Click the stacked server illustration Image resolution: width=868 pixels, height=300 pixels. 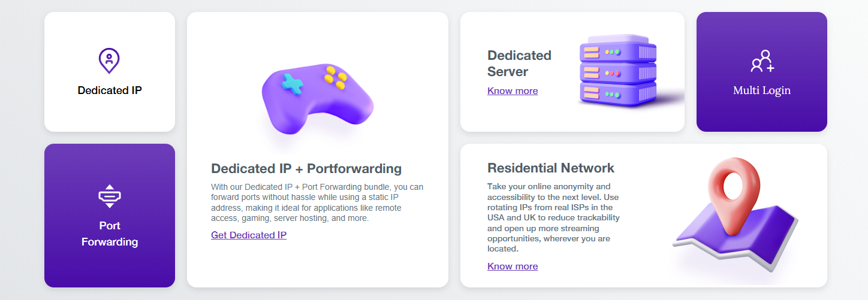[618, 71]
